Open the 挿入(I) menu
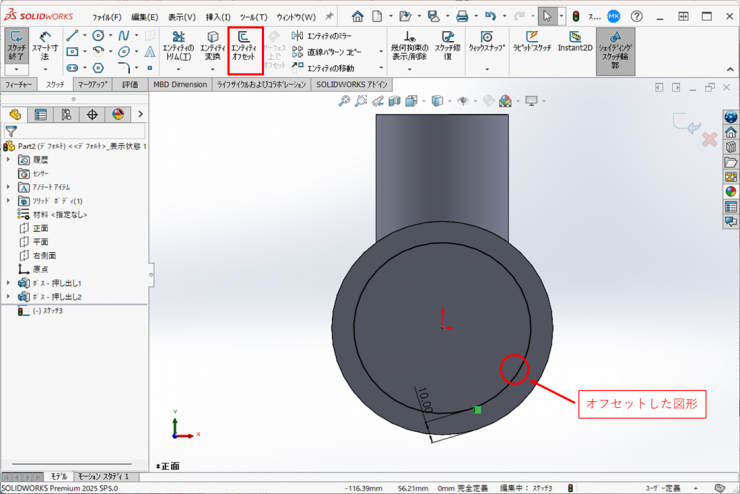 [218, 17]
